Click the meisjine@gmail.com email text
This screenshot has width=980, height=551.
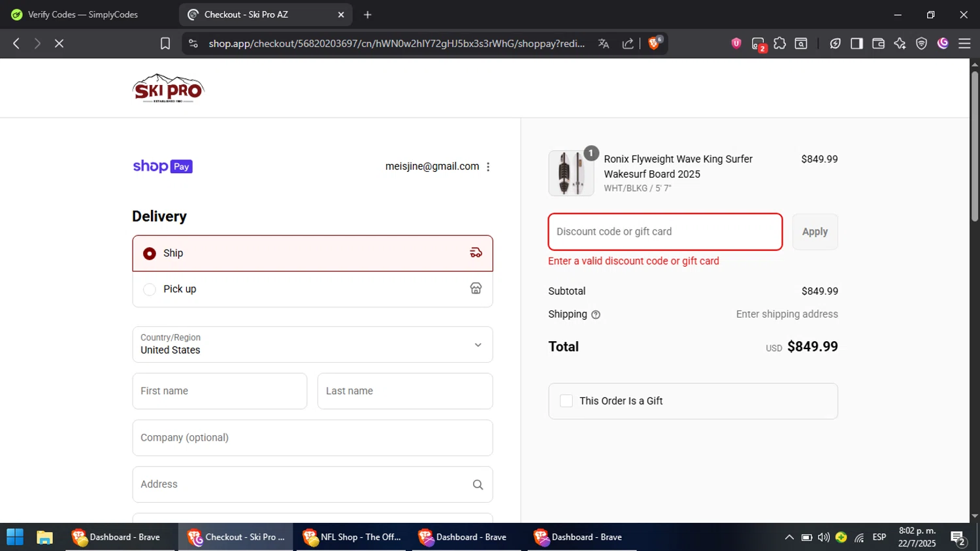pos(432,167)
